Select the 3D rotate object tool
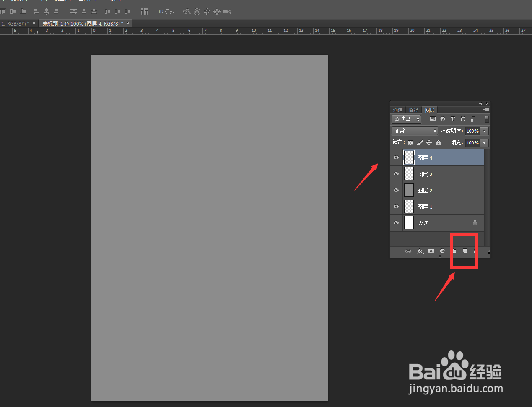This screenshot has height=407, width=532. 187,12
